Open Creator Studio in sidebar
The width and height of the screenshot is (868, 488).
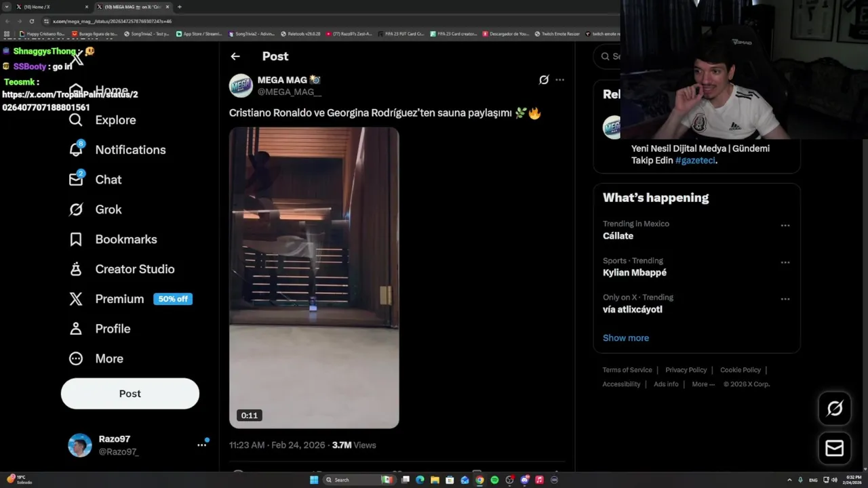point(121,269)
